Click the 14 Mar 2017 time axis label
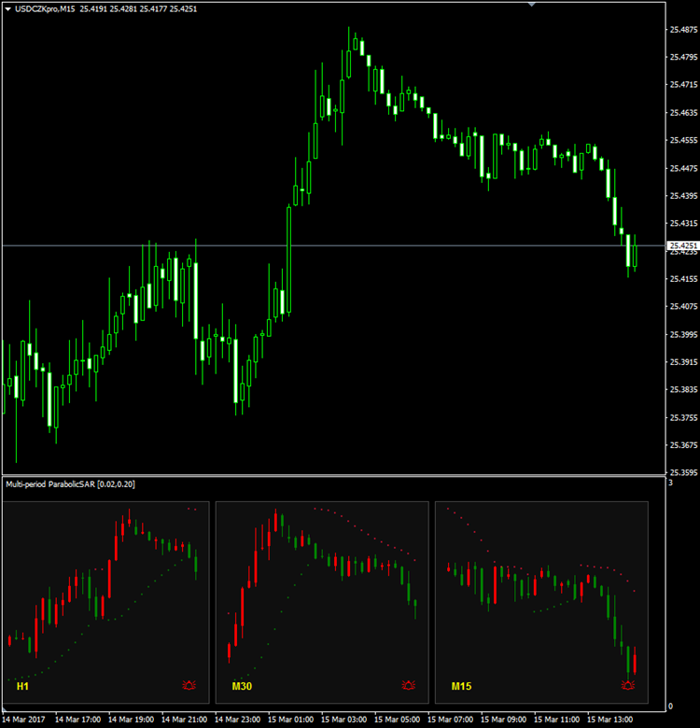 coord(23,720)
